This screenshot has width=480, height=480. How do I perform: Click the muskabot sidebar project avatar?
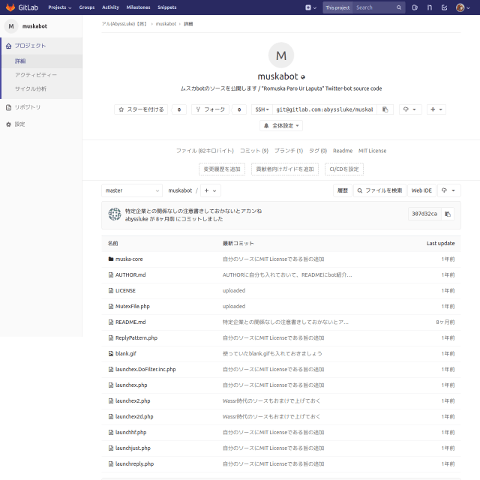click(x=11, y=26)
